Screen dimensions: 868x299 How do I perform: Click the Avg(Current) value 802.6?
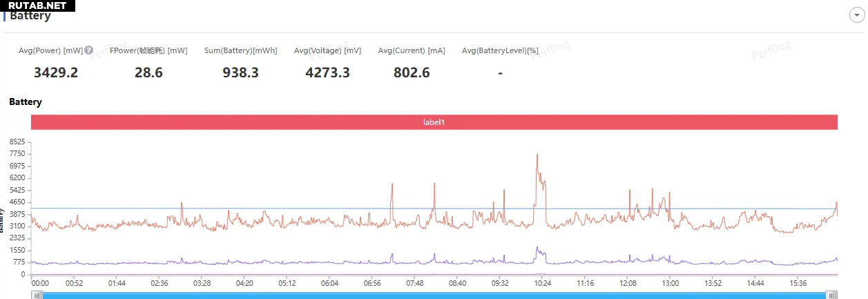point(412,73)
